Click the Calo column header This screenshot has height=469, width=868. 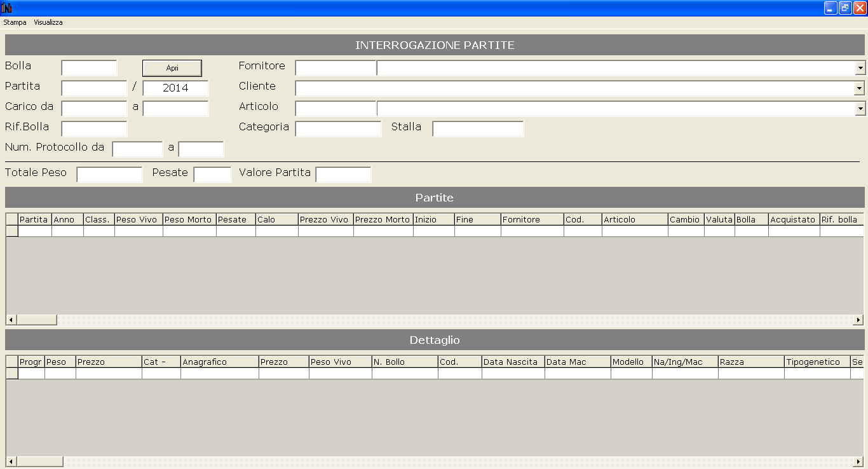click(x=277, y=219)
